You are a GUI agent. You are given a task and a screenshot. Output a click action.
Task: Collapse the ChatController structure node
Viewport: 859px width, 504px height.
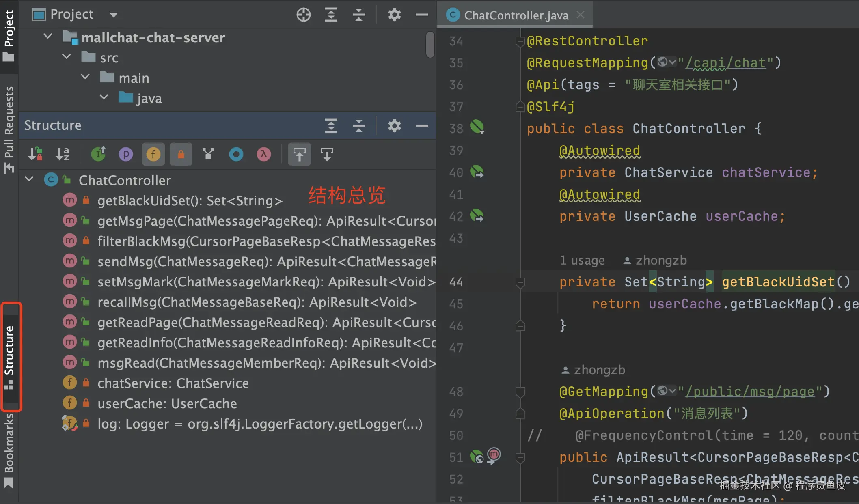[x=29, y=179]
